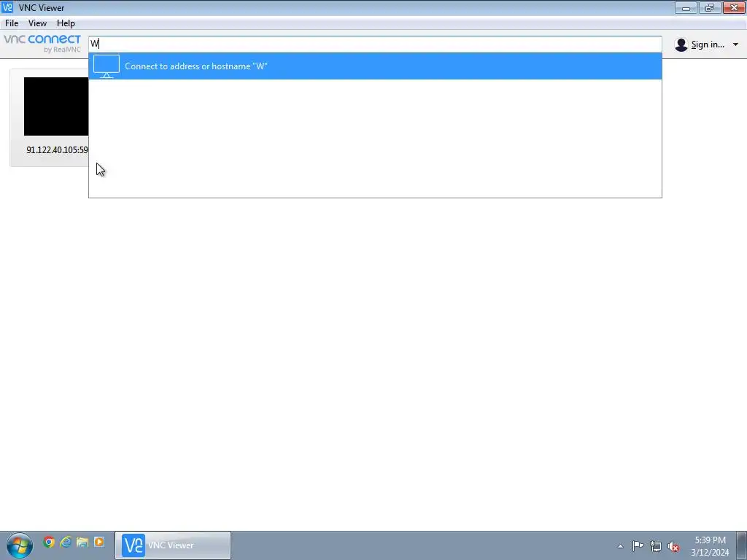
Task: Open Windows Media Player from the taskbar
Action: 99,542
